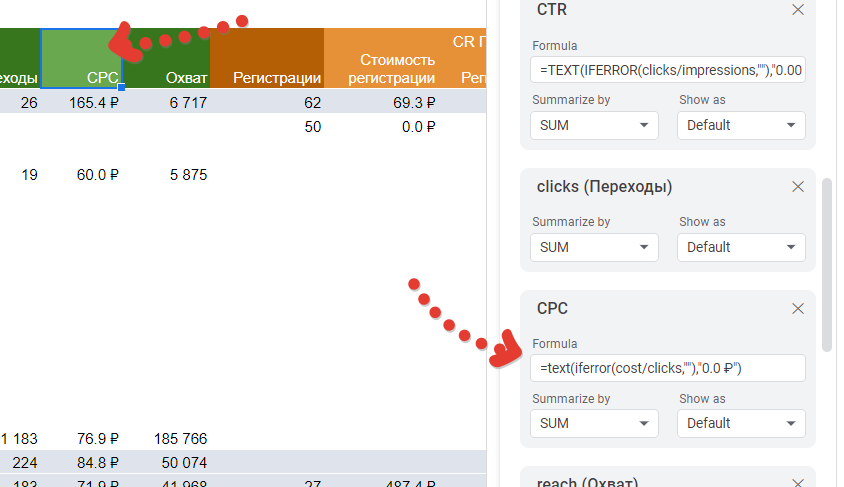Image resolution: width=844 pixels, height=487 pixels.
Task: Select the Стоимость регистрации header cell
Action: [x=382, y=58]
